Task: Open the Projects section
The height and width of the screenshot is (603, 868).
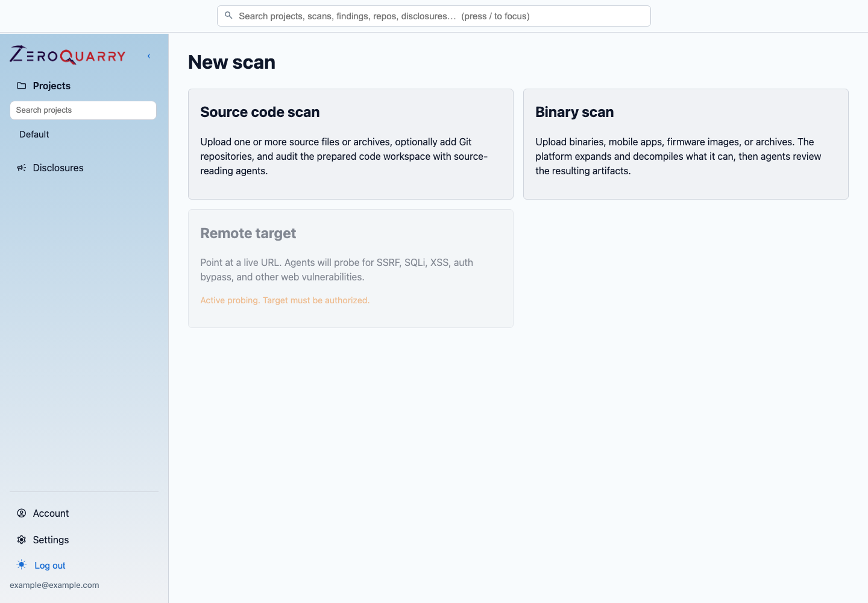Action: [51, 86]
